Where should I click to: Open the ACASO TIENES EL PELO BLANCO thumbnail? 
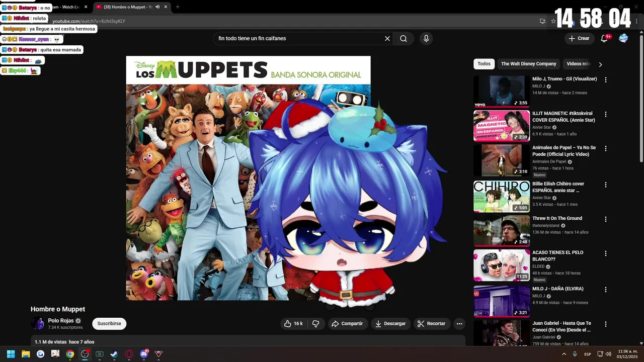point(502,265)
